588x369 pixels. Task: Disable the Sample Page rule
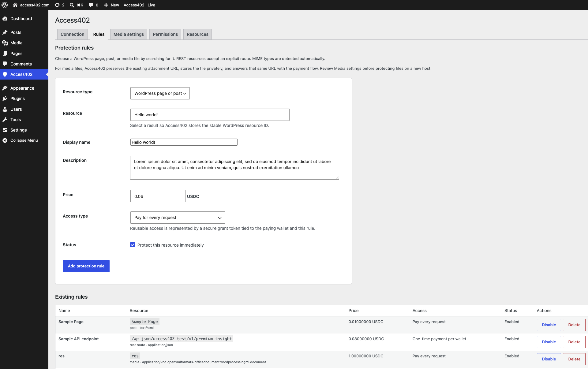pyautogui.click(x=549, y=325)
